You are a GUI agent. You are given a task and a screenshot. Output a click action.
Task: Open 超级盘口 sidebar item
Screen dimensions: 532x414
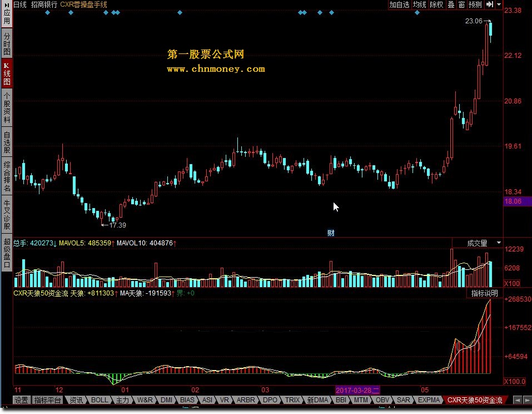(7, 253)
